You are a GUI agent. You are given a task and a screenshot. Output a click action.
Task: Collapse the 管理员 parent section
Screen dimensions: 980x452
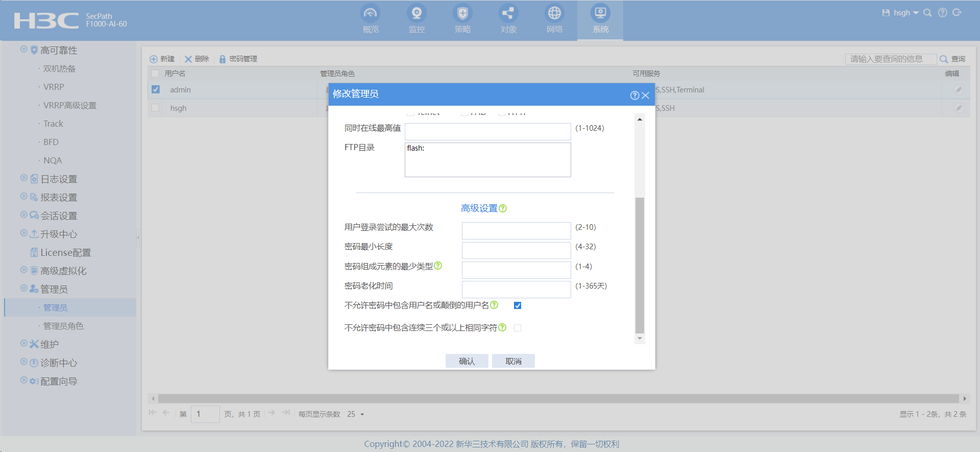coord(23,288)
